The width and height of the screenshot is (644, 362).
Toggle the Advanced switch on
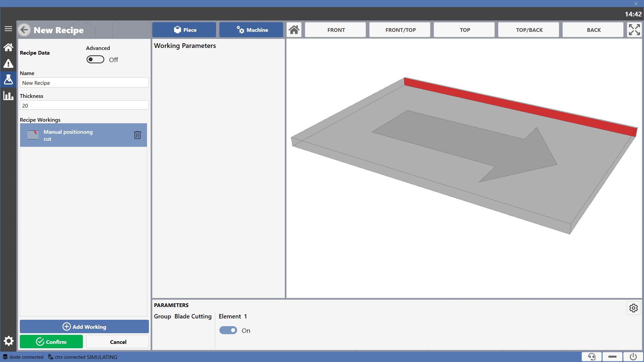click(x=95, y=59)
